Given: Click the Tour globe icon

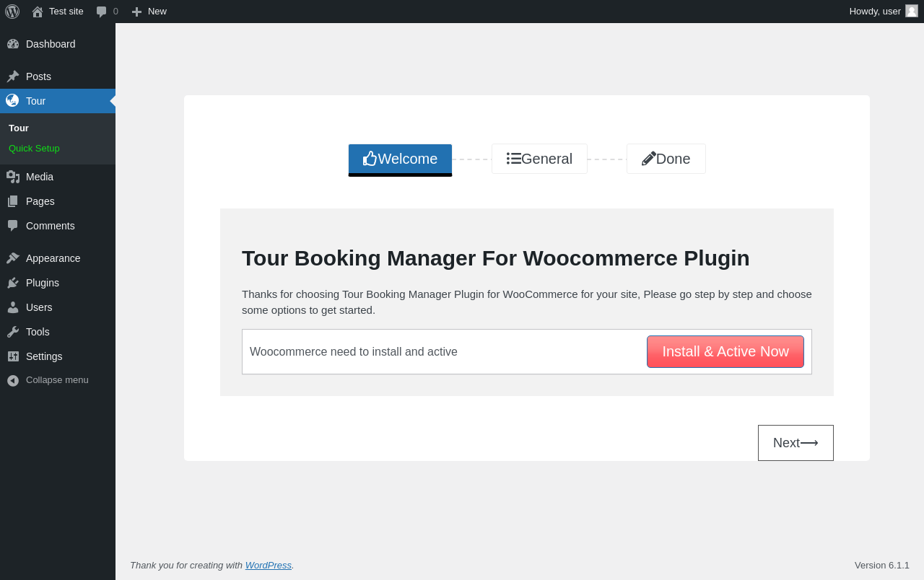Looking at the screenshot, I should tap(13, 101).
